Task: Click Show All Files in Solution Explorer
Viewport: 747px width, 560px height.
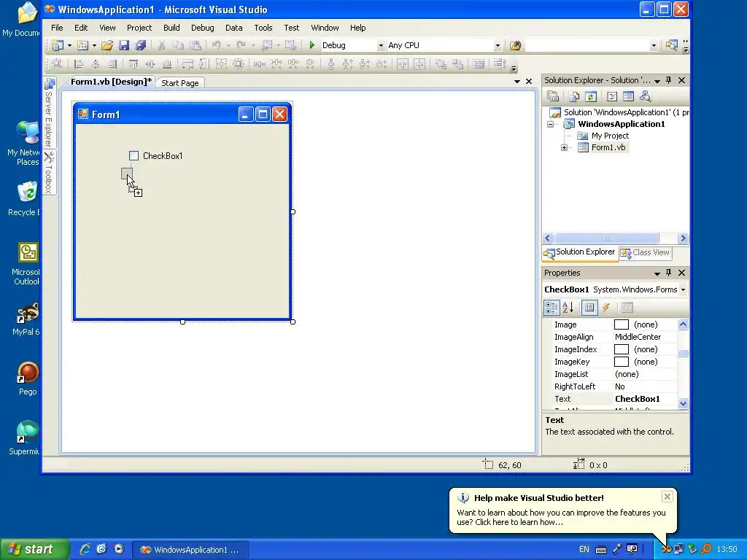Action: 573,97
